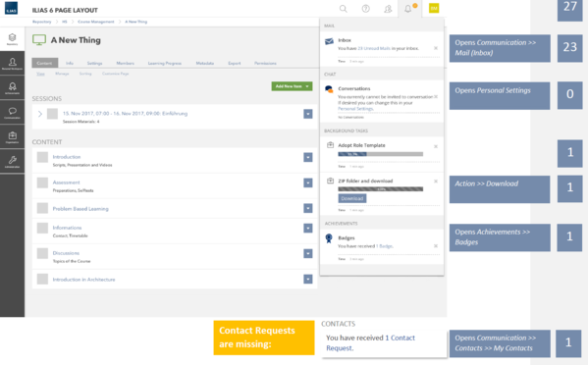This screenshot has height=365, width=588.
Task: Open Personal Workspace in the sidebar
Action: tap(12, 64)
